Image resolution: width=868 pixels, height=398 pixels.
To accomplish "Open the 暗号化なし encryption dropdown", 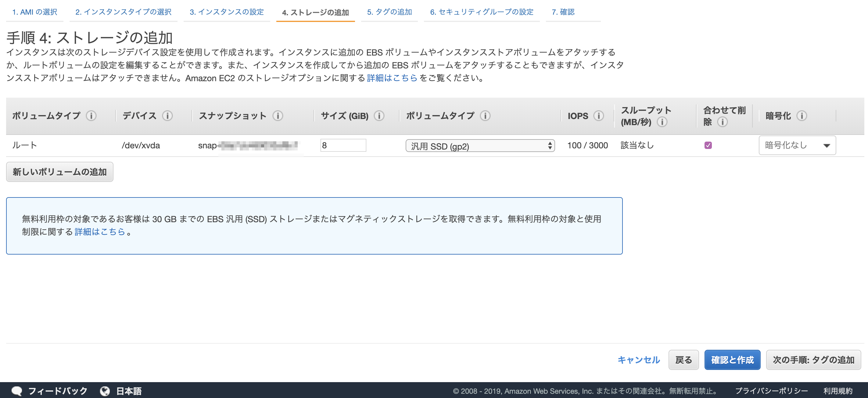I will (x=797, y=145).
